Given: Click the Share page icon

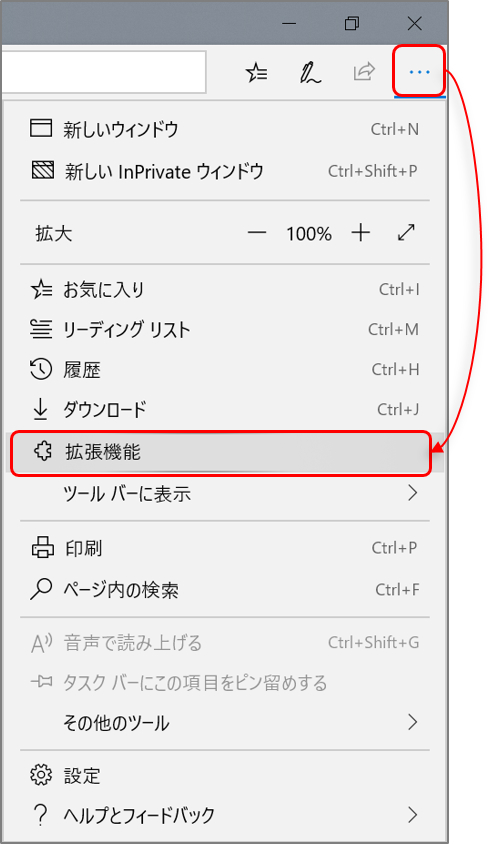Looking at the screenshot, I should [364, 72].
